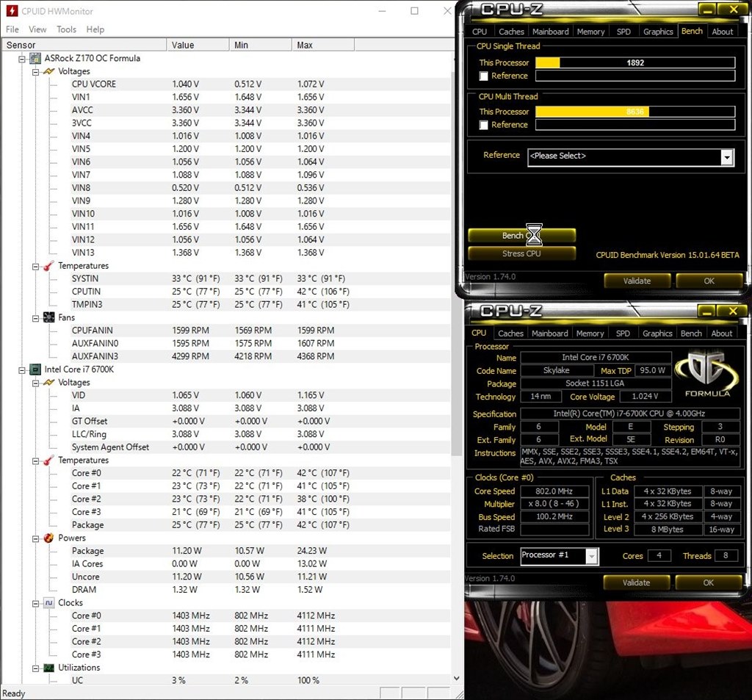Click the HWMonitor lightning bolt app icon
Viewport: 752px width, 700px height.
[12, 10]
